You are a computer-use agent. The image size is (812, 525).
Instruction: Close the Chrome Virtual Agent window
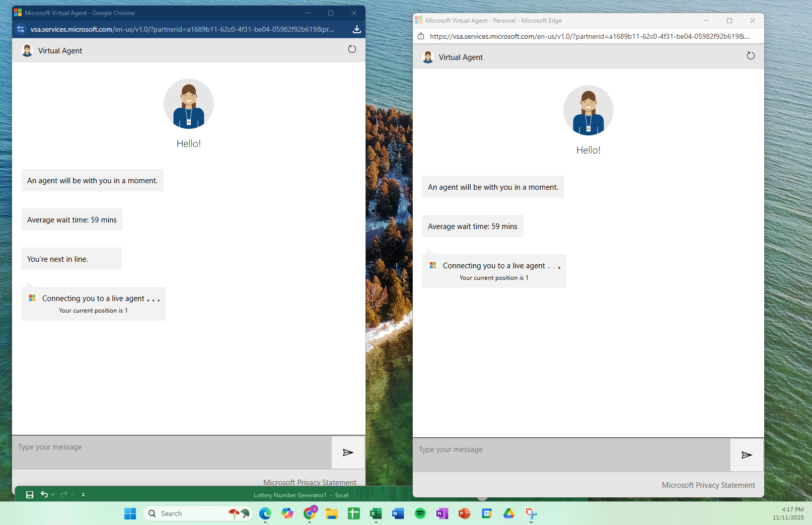[354, 13]
